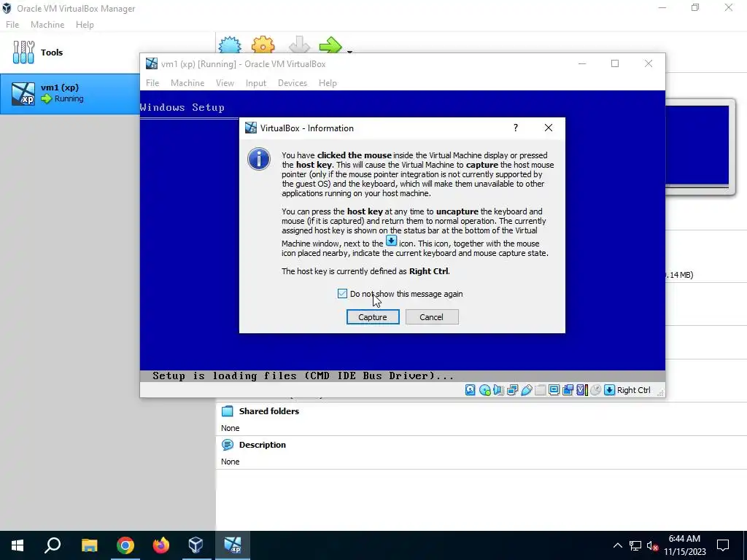Open taskbar Search
The height and width of the screenshot is (560, 747).
click(x=53, y=545)
